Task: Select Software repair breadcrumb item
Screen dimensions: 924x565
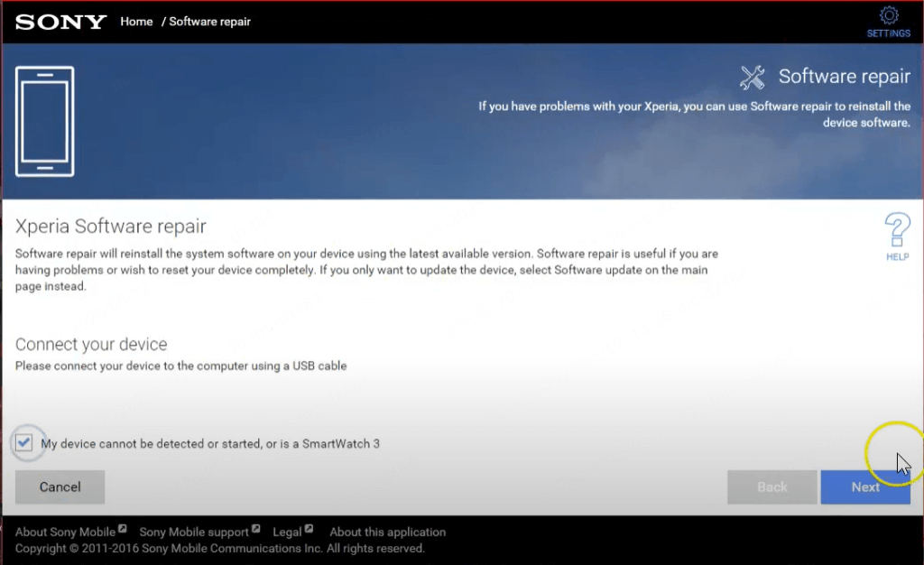Action: tap(209, 22)
